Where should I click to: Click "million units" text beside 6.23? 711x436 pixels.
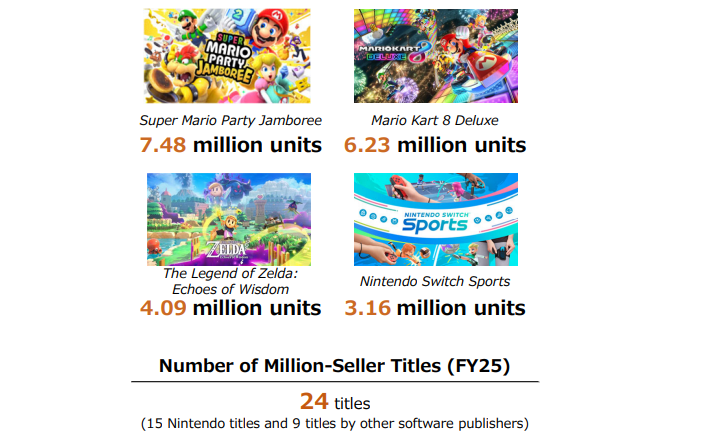[461, 145]
